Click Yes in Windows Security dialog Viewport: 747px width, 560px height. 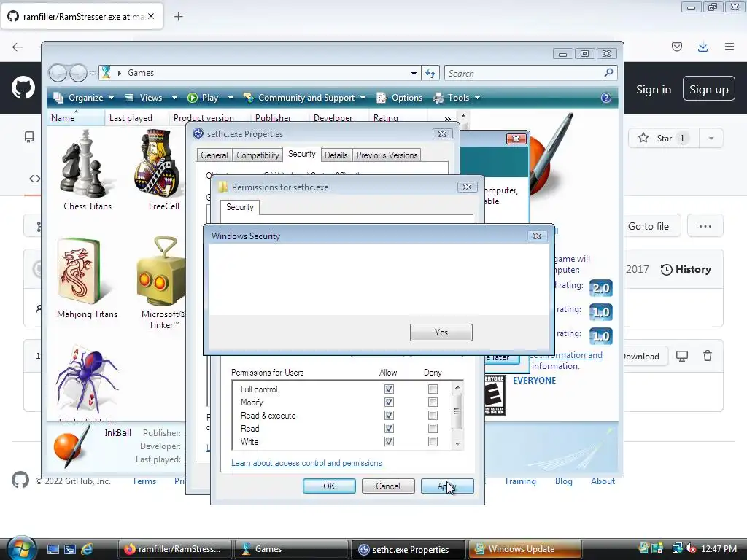[x=441, y=332]
